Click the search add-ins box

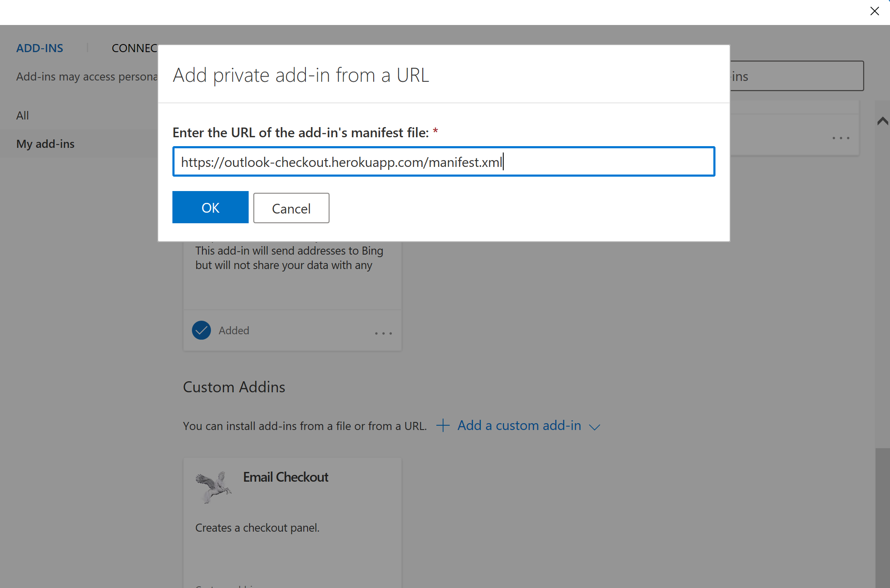(796, 76)
